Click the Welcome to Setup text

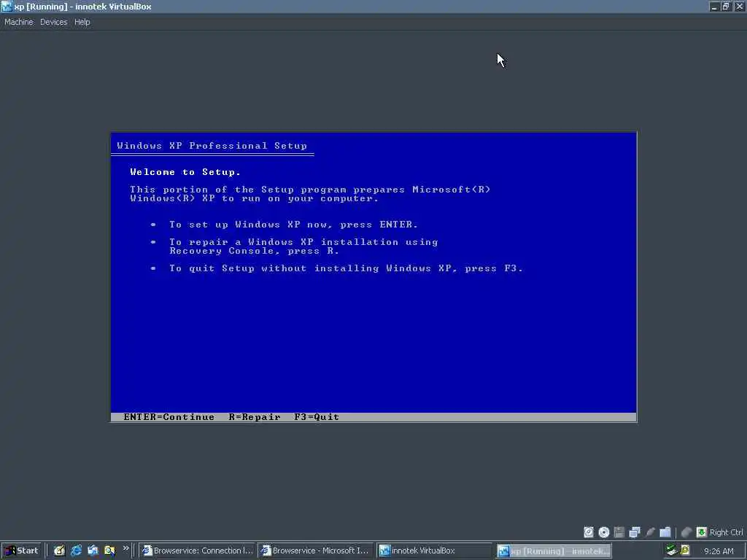tap(185, 172)
